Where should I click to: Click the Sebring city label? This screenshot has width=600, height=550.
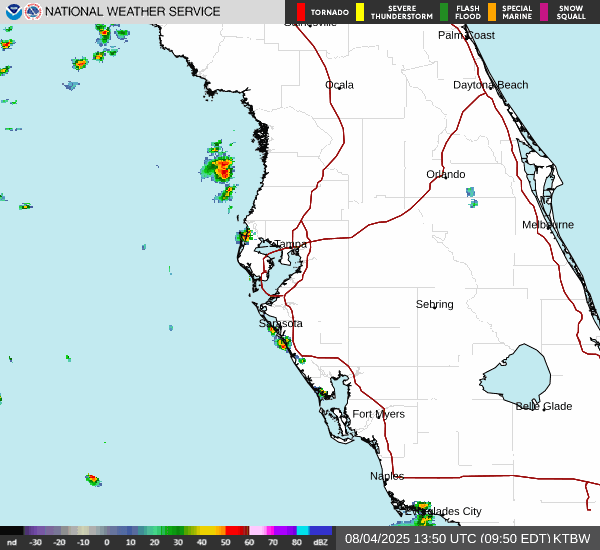click(x=434, y=304)
